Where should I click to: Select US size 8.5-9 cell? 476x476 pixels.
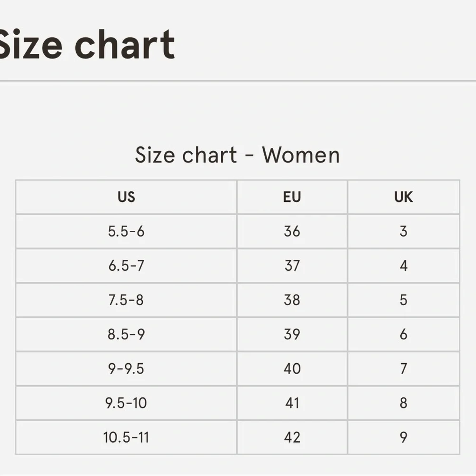[x=126, y=334]
